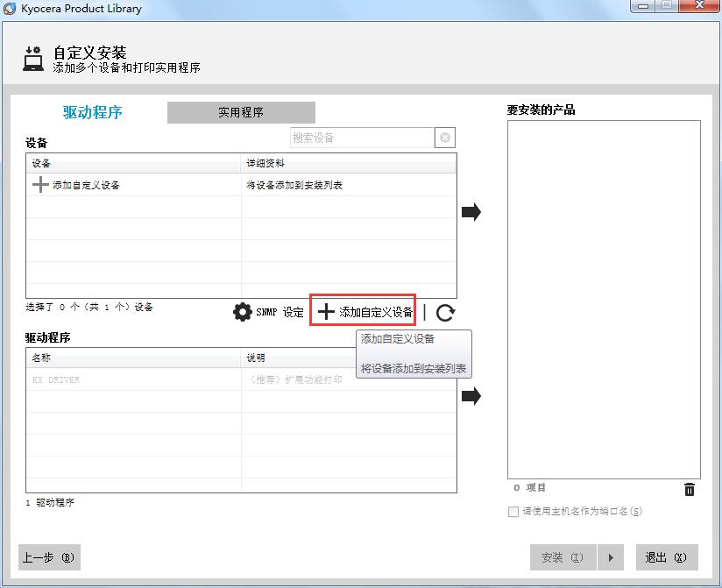Click the 详细资料 column header
Screen dimensions: 722x588
(348, 163)
